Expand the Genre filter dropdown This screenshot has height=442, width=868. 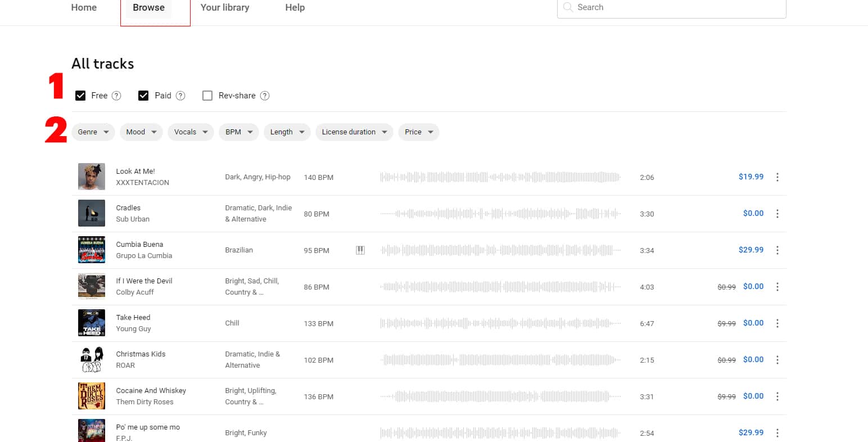(93, 132)
